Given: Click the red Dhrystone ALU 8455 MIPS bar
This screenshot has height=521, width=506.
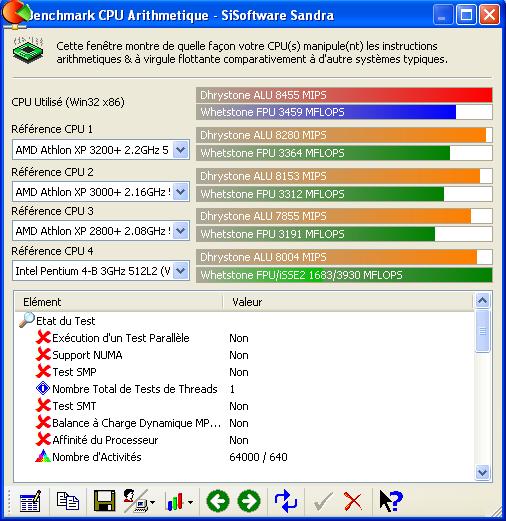Looking at the screenshot, I should coord(344,95).
